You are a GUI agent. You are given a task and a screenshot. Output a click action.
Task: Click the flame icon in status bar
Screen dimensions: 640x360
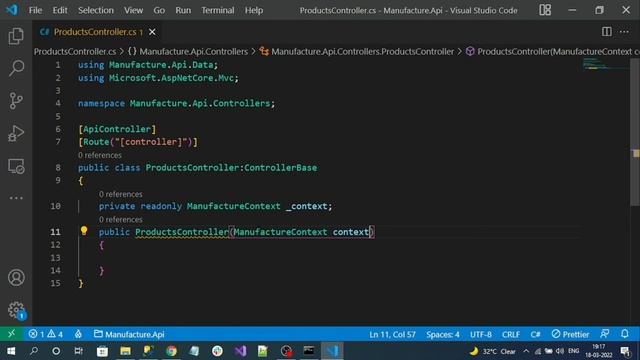coord(78,334)
